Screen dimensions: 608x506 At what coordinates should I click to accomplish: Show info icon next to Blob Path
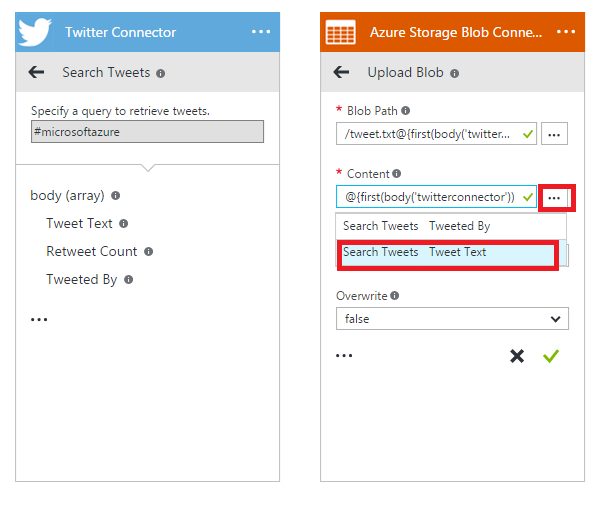pyautogui.click(x=406, y=111)
